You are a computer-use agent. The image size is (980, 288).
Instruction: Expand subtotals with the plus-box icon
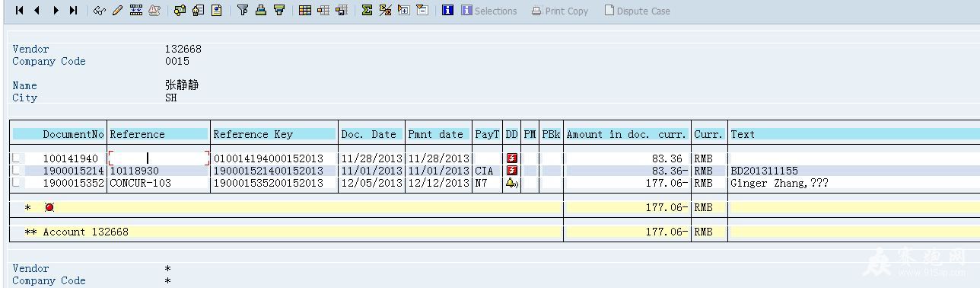tap(403, 10)
